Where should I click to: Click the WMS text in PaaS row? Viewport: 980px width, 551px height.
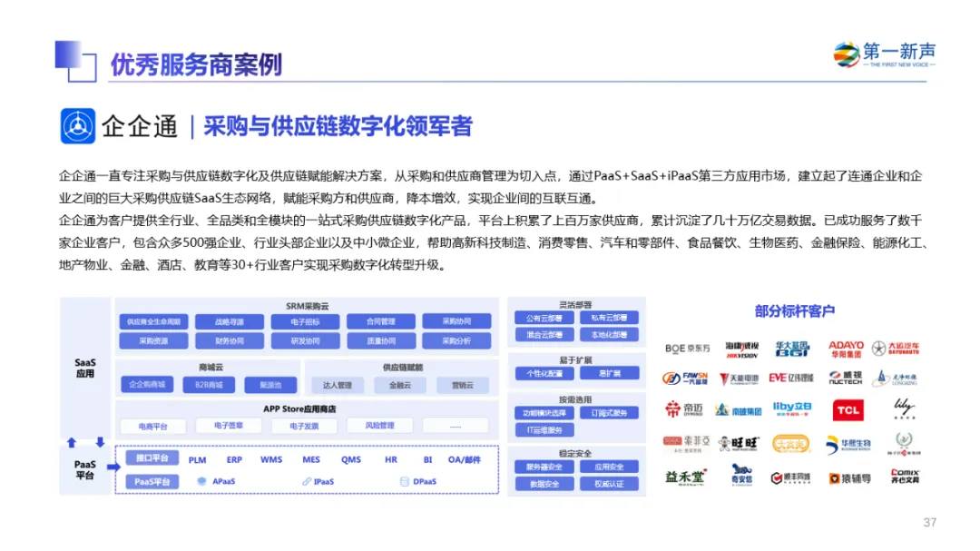pos(271,459)
